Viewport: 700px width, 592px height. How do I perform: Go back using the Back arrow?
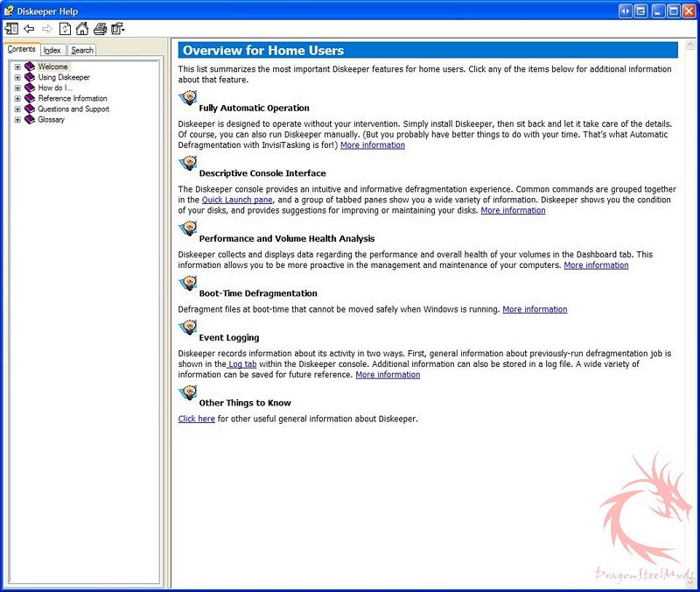(x=29, y=29)
